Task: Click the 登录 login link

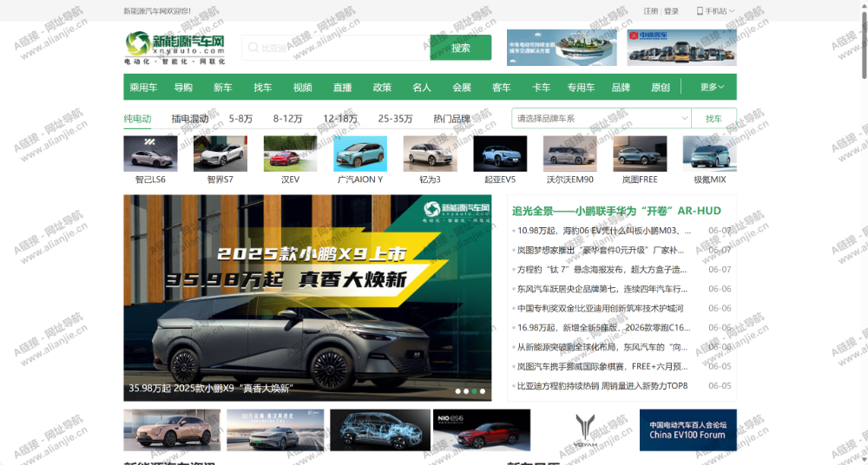Action: (x=671, y=11)
